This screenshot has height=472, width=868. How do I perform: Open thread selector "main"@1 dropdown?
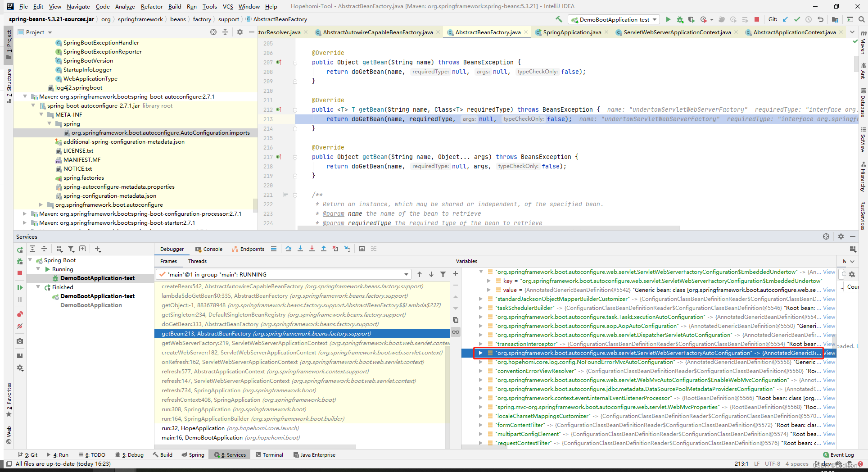coord(283,274)
